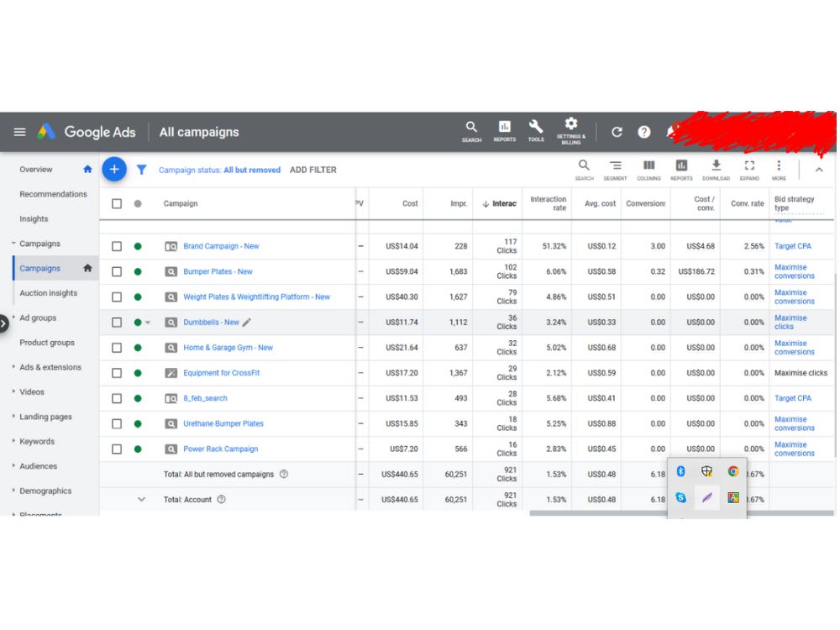Click Bluetooth icon in system tray
Screen dimensions: 840x630
coord(681,471)
